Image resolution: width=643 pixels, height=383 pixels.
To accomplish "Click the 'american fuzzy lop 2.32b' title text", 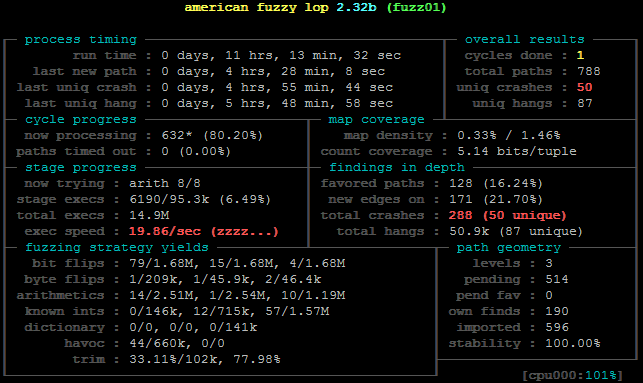I will (x=280, y=7).
